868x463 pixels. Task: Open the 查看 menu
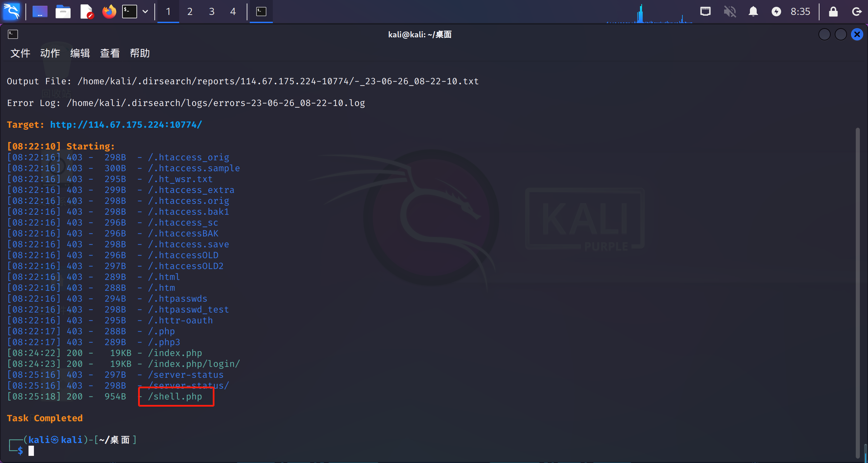pyautogui.click(x=110, y=53)
